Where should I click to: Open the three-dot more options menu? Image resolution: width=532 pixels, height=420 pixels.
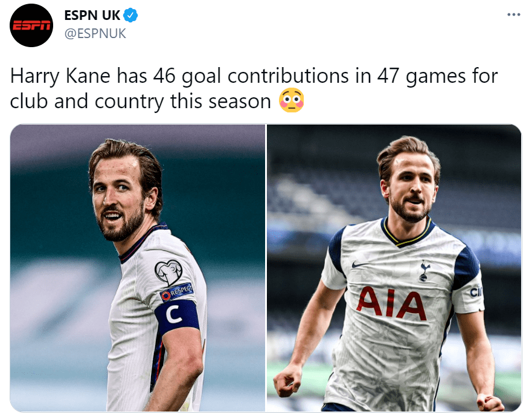pyautogui.click(x=513, y=15)
